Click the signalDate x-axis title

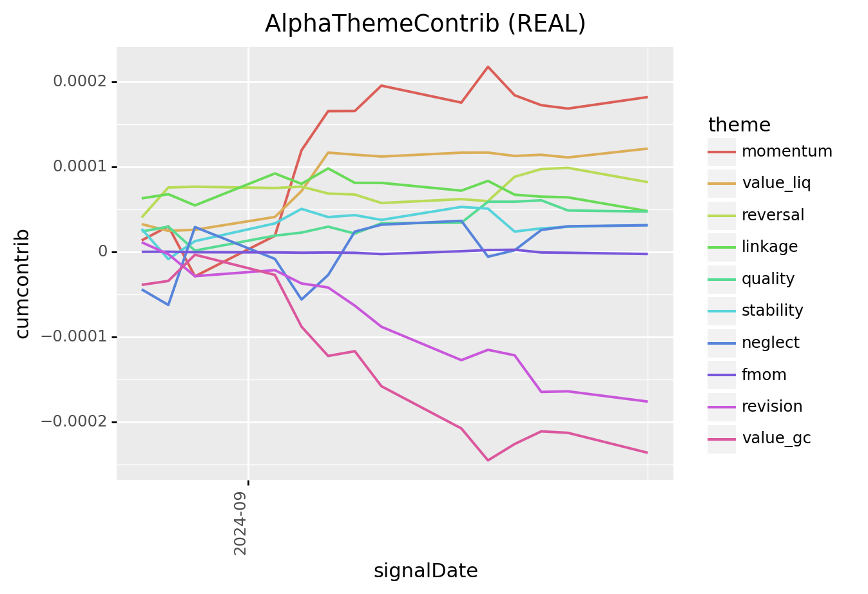pos(425,571)
